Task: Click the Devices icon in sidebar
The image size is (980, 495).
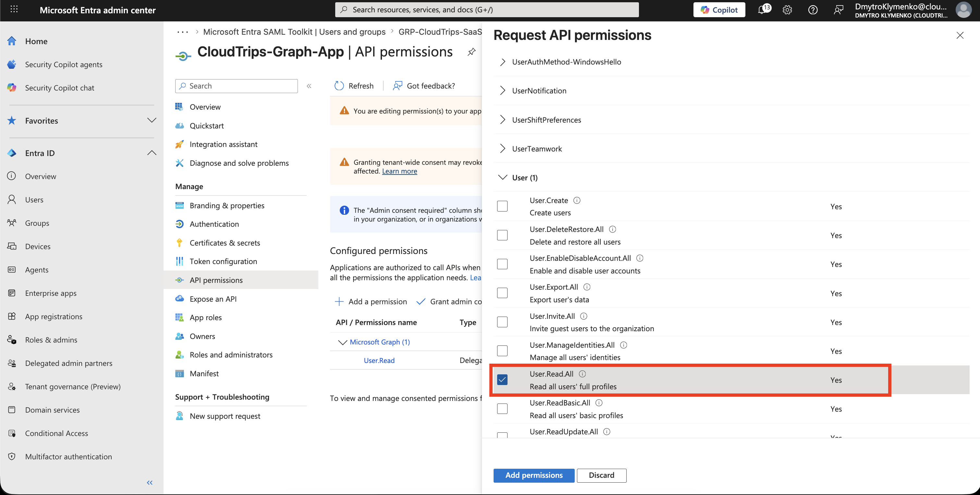Action: [12, 246]
